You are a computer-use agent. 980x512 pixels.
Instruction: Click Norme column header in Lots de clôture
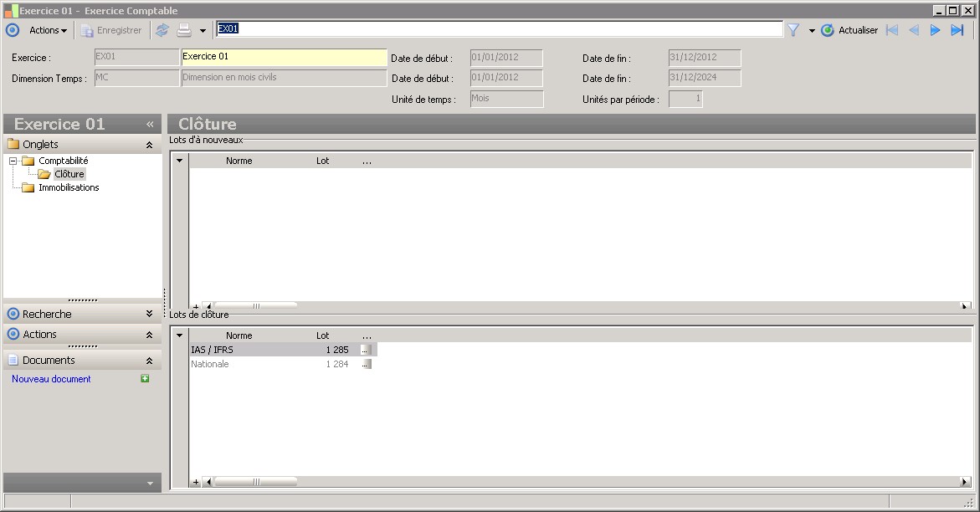[x=239, y=335]
